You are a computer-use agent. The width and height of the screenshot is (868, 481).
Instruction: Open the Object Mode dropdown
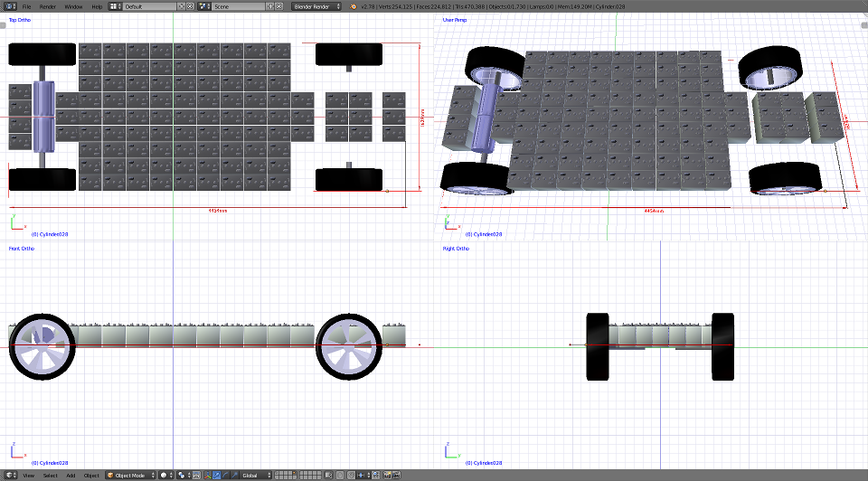tap(129, 475)
